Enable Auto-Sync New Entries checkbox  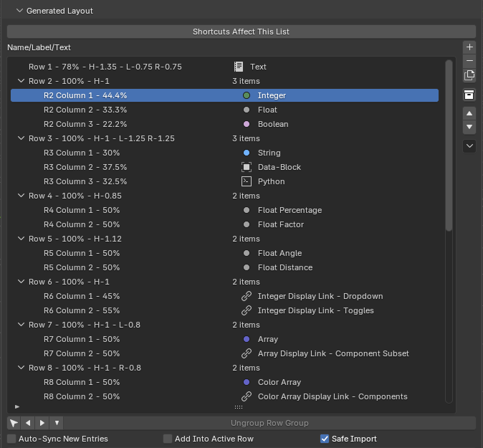pos(11,439)
